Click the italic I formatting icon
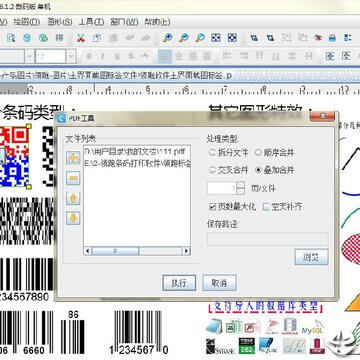This screenshot has width=360, height=360. 103,56
